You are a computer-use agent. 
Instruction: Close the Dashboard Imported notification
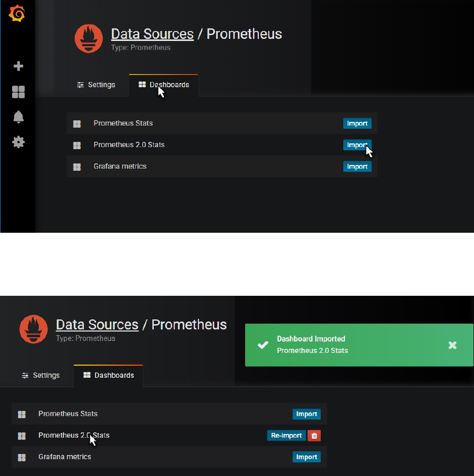click(x=452, y=345)
